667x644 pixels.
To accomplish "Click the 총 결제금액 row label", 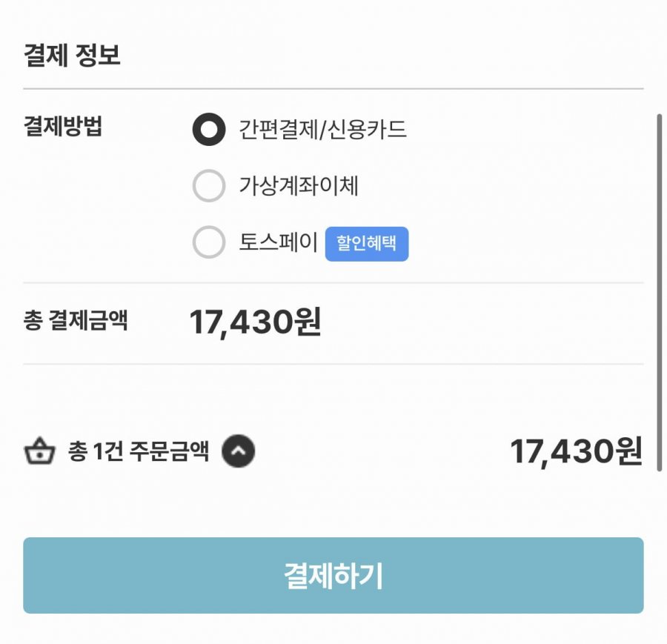I will 76,320.
